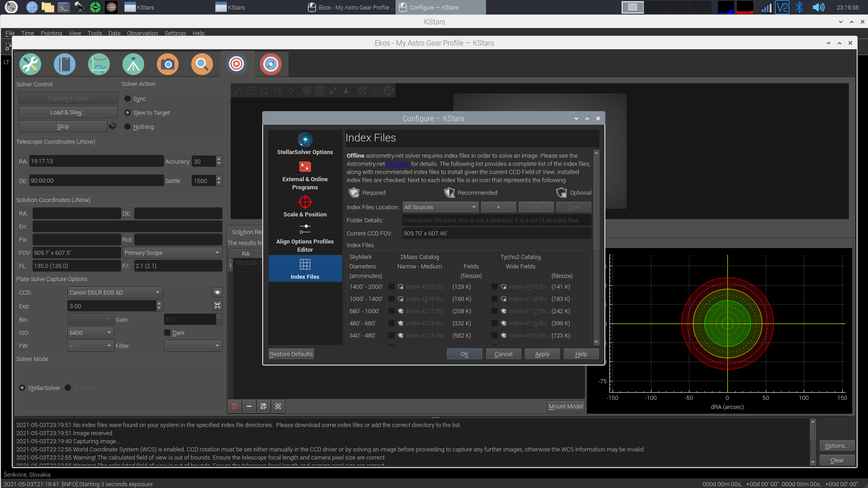Open the Primary Scope dropdown
The height and width of the screenshot is (488, 868).
point(172,253)
